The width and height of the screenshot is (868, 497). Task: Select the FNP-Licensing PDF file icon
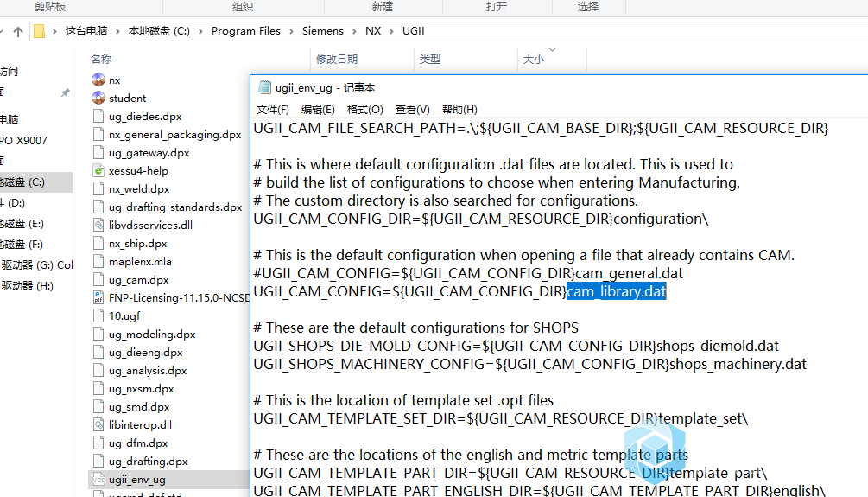pos(98,298)
